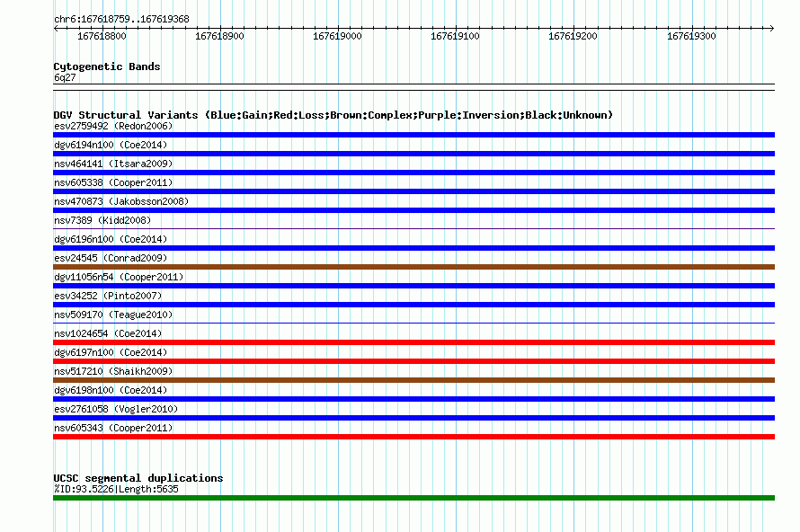Click the blue bar under dgv6198n100

click(x=413, y=399)
